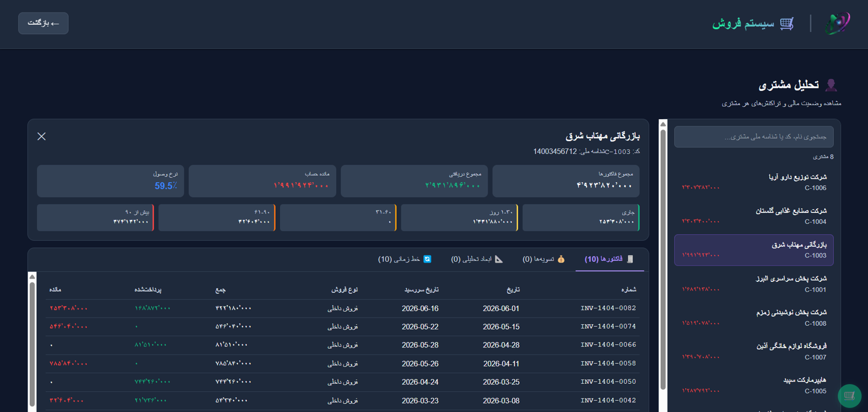868x412 pixels.
Task: Click the customer list scrollbar
Action: pyautogui.click(x=663, y=259)
